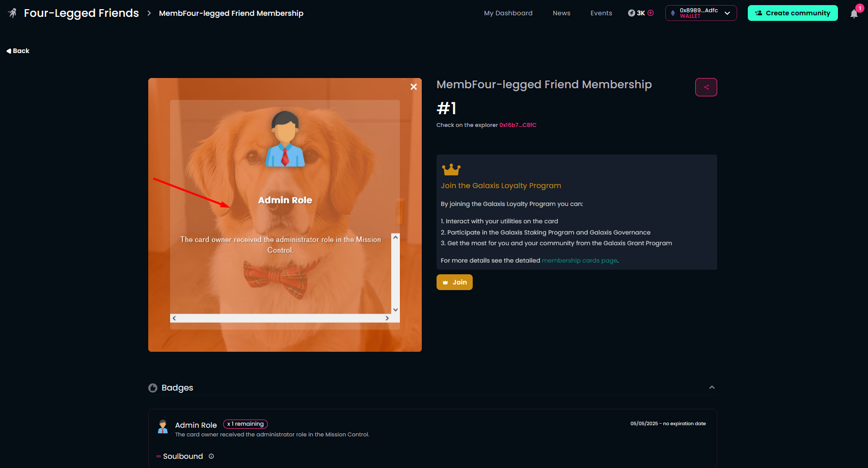Open explorer address 0x16b7...C8fC link
The width and height of the screenshot is (868, 468).
coord(518,125)
